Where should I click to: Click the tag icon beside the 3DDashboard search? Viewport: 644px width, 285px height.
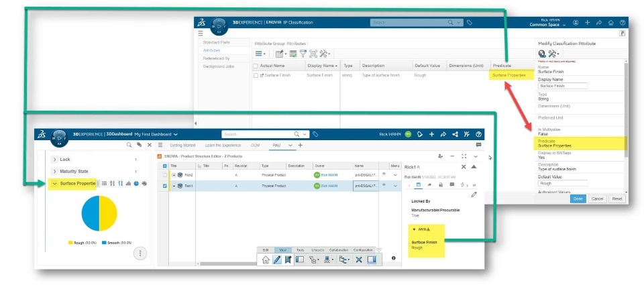pyautogui.click(x=315, y=134)
